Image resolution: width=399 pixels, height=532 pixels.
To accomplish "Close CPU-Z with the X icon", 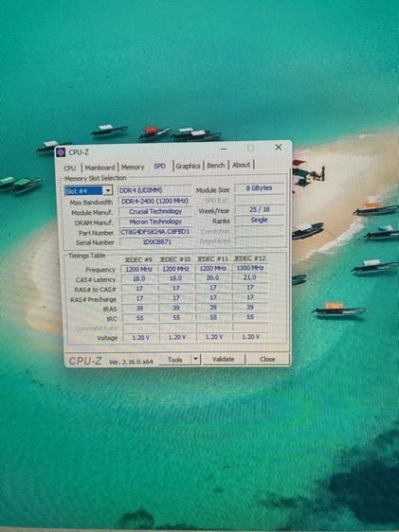I will click(x=279, y=148).
